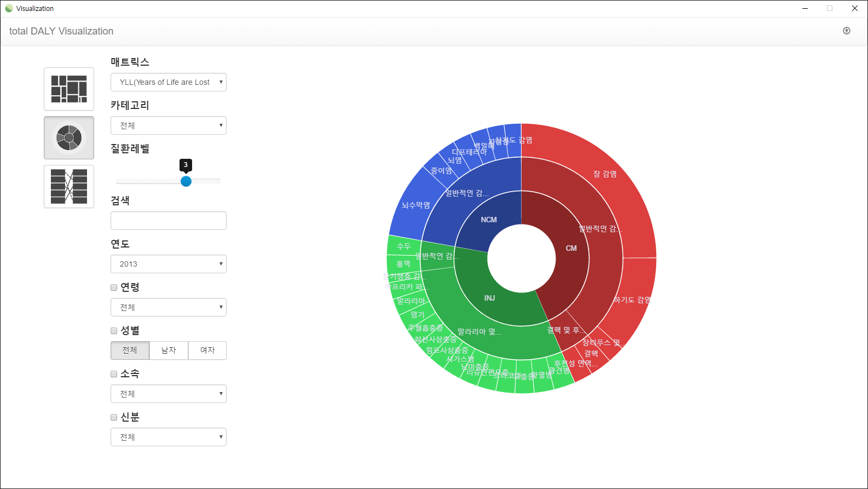Tick the 신분 checkbox

click(x=114, y=417)
